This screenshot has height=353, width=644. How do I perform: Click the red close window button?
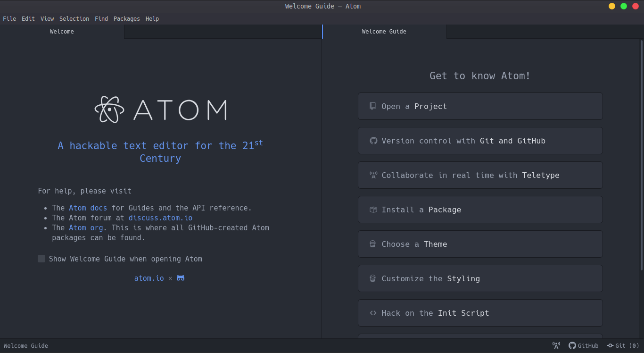pyautogui.click(x=636, y=6)
